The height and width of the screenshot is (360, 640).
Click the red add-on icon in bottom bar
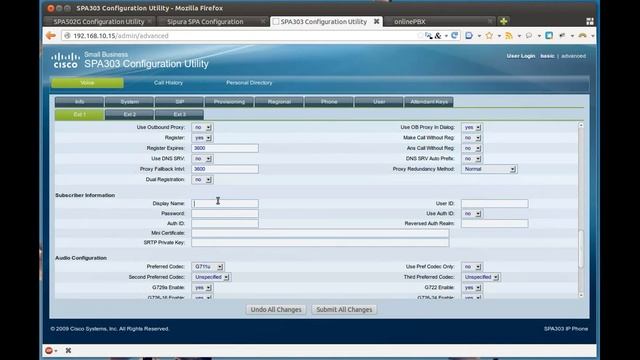(x=49, y=351)
